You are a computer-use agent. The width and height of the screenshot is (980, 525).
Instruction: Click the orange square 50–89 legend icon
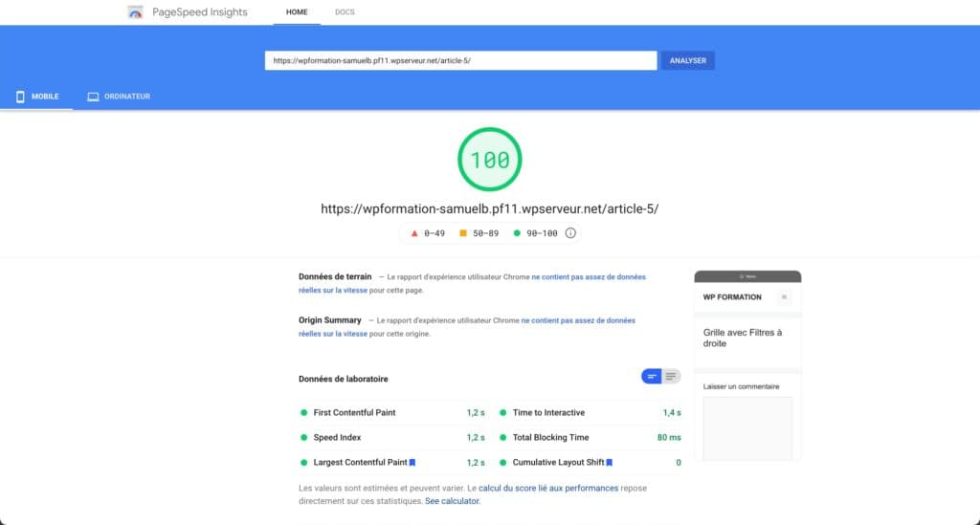click(463, 232)
